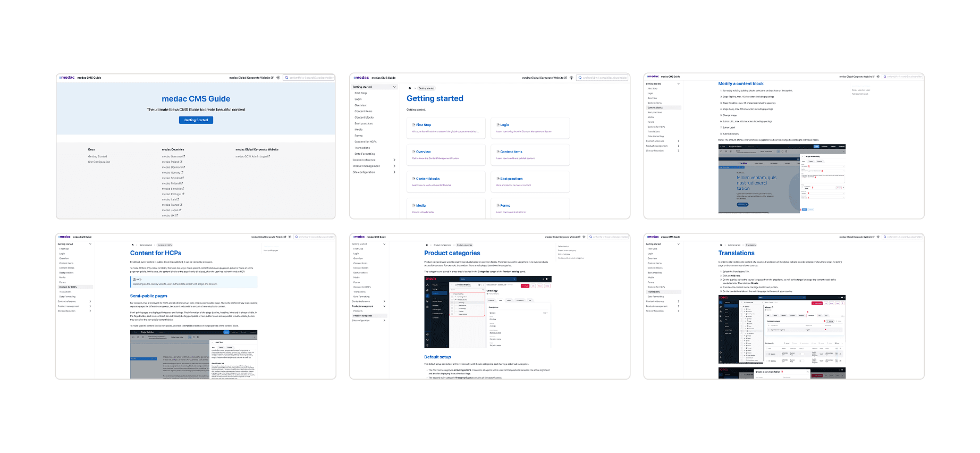Click document icon on Forms card
Image resolution: width=980 pixels, height=453 pixels.
click(498, 205)
